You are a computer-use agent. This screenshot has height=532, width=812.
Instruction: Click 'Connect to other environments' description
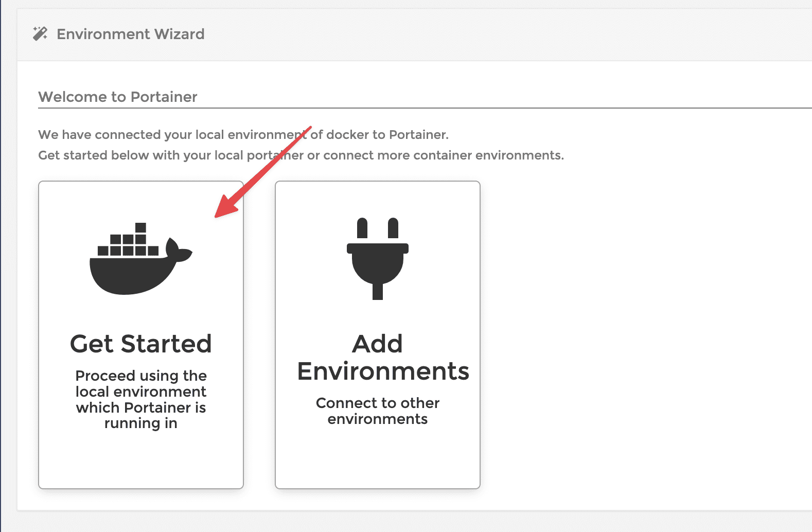click(378, 411)
